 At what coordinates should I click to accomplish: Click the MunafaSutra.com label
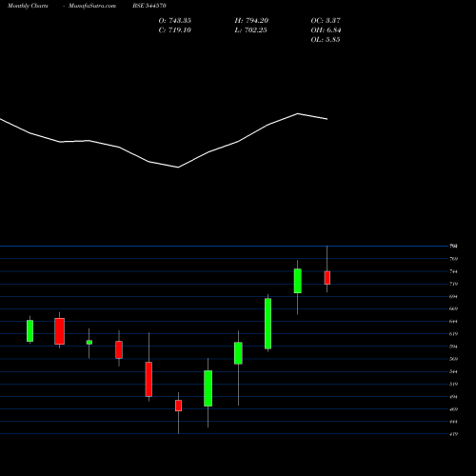click(92, 6)
